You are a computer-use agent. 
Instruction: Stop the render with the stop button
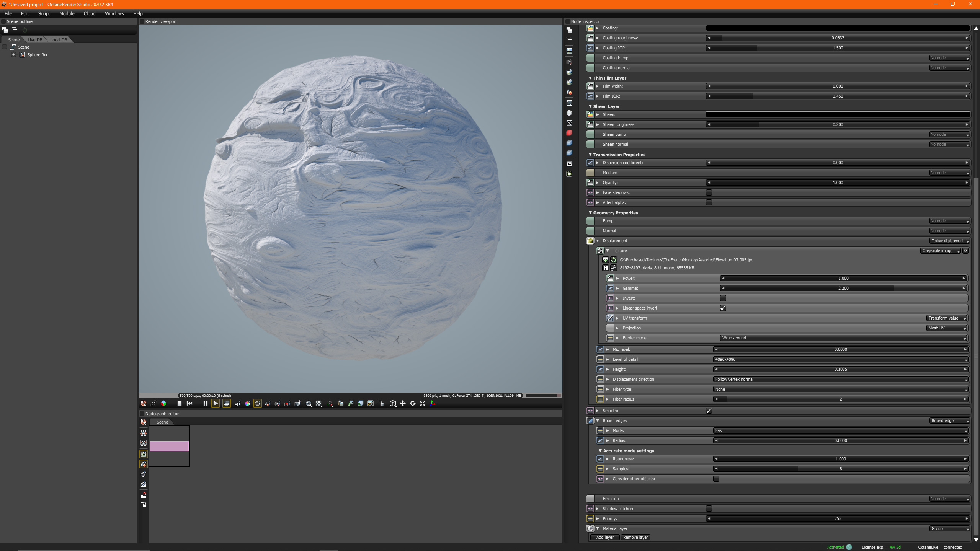[179, 403]
